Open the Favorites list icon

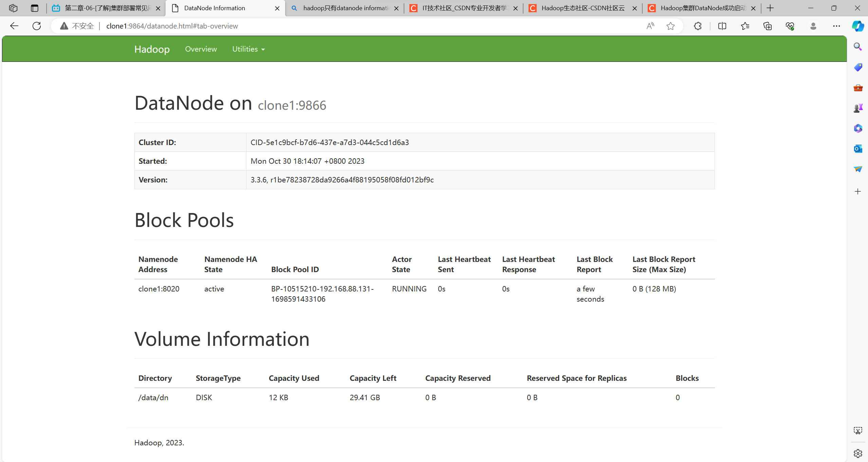tap(745, 26)
